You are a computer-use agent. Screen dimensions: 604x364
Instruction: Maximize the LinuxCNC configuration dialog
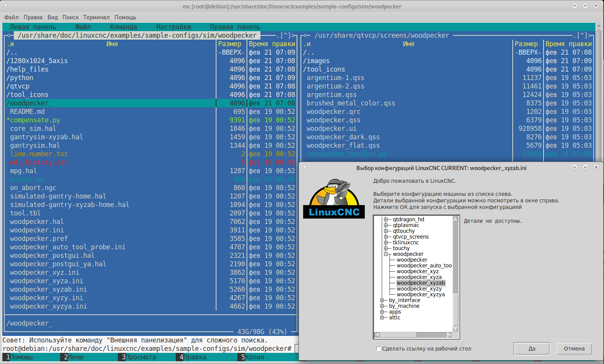point(585,167)
